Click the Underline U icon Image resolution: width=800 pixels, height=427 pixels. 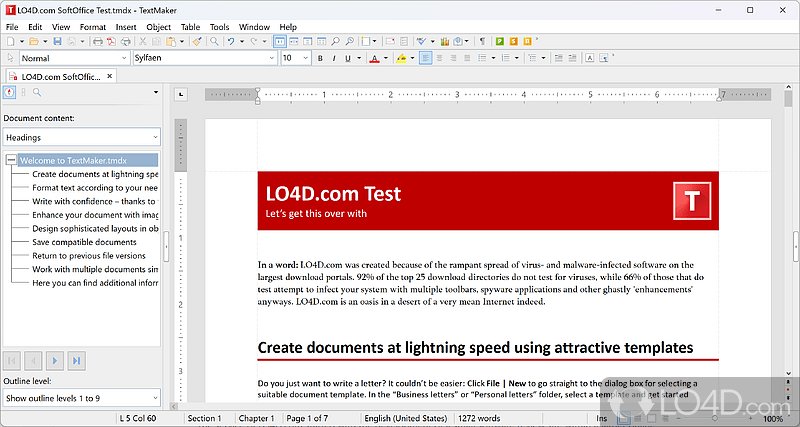tap(347, 58)
